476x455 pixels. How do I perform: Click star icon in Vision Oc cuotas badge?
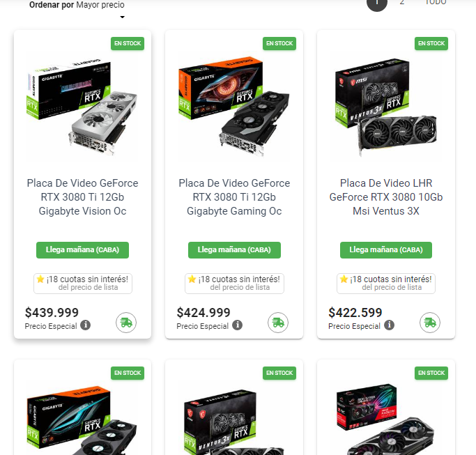click(x=40, y=279)
